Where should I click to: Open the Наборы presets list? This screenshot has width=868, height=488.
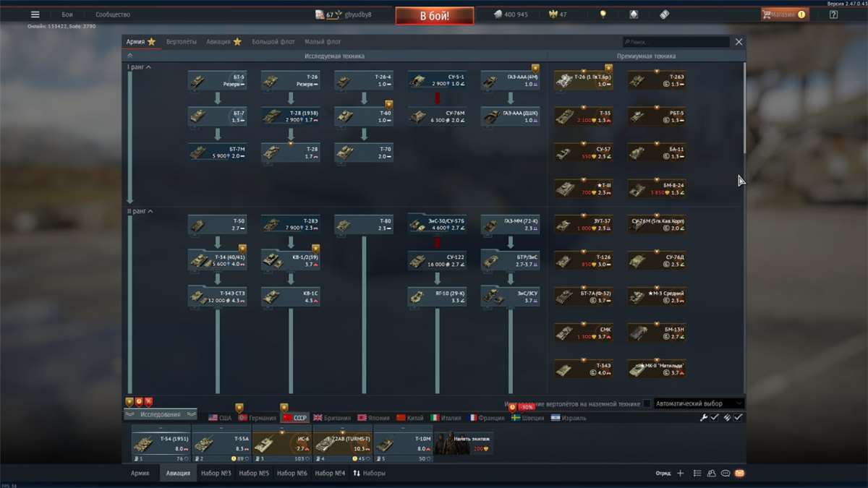click(x=369, y=474)
